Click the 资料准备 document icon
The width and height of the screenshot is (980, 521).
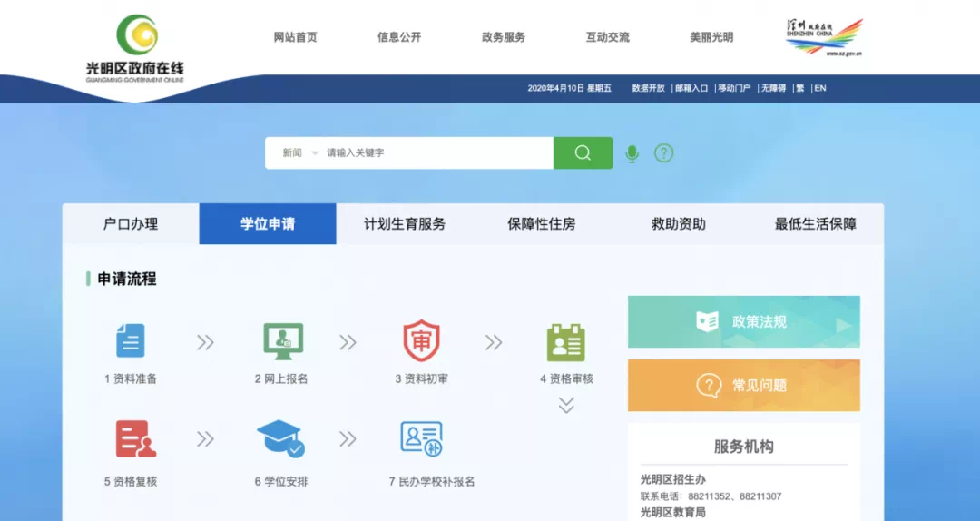[130, 341]
